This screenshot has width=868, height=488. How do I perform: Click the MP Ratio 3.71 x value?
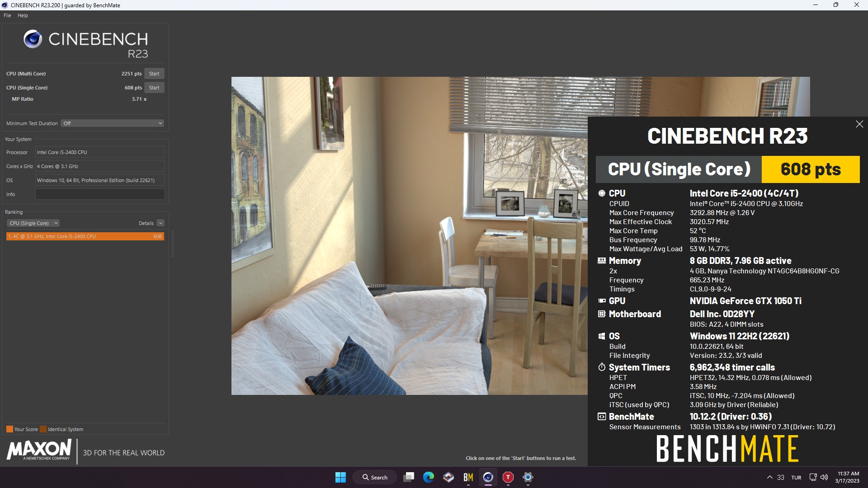coord(139,99)
